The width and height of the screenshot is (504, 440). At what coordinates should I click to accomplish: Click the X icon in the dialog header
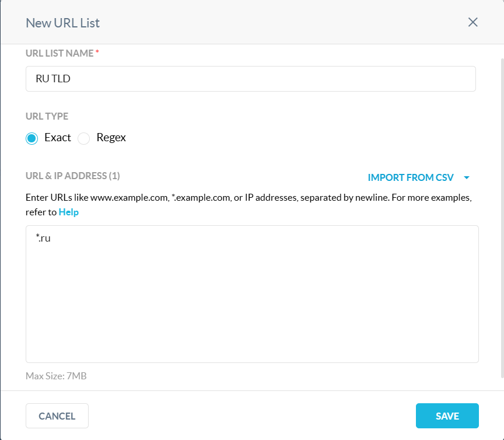pos(473,22)
